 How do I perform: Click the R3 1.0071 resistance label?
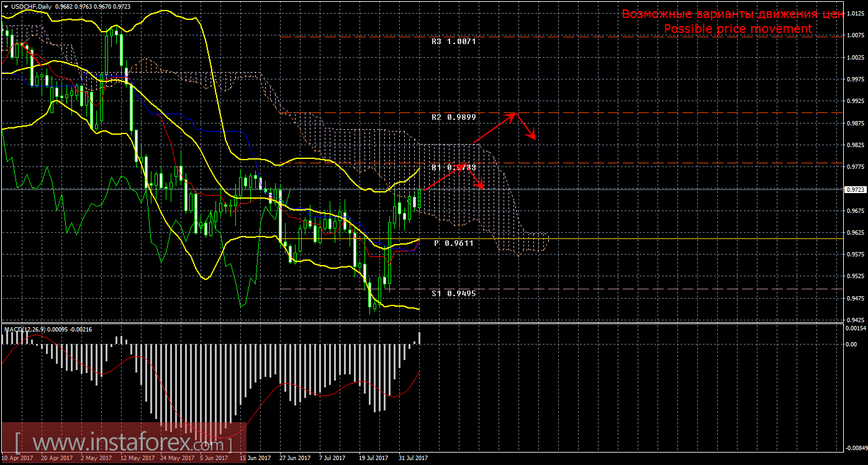point(453,42)
